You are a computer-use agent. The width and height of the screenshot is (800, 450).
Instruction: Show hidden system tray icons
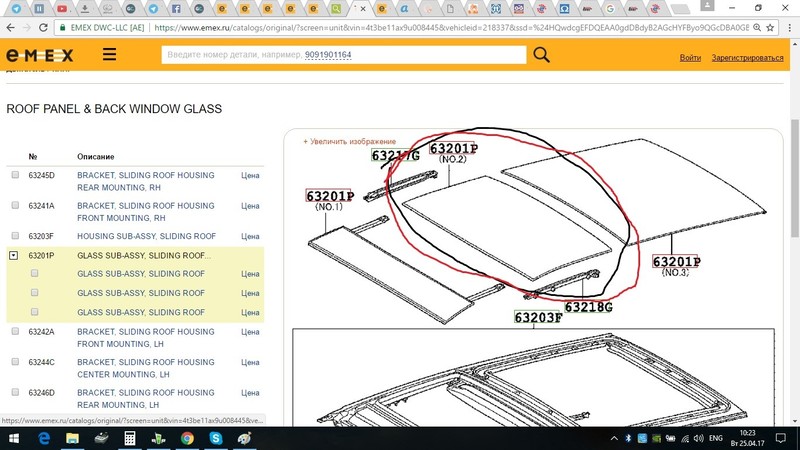point(612,438)
